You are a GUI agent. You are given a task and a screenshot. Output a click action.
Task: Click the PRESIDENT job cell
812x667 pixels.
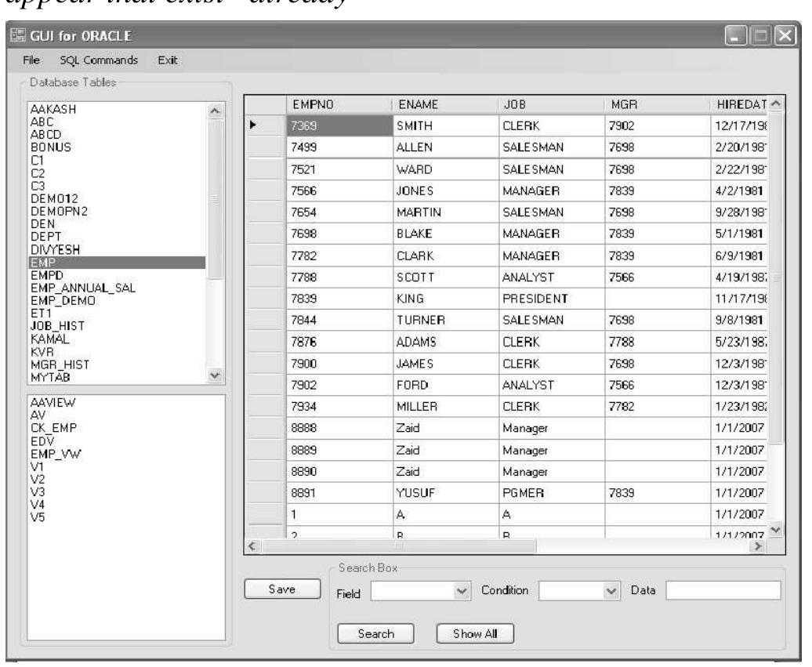click(x=552, y=299)
